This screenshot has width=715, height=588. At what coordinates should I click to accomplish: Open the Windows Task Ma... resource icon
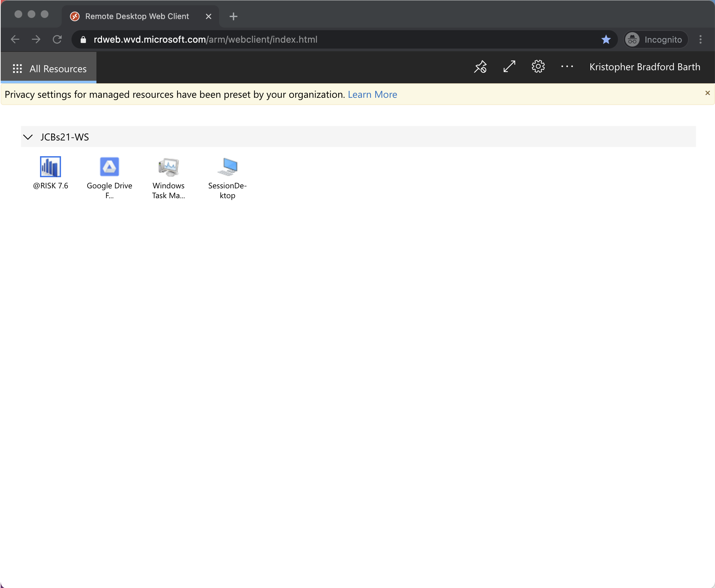tap(168, 167)
